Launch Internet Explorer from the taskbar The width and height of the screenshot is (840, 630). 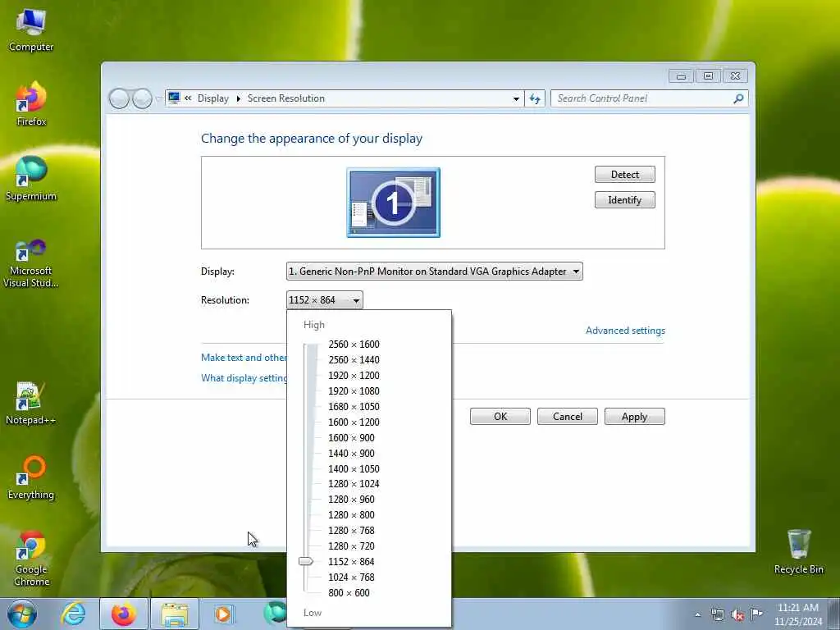click(73, 614)
